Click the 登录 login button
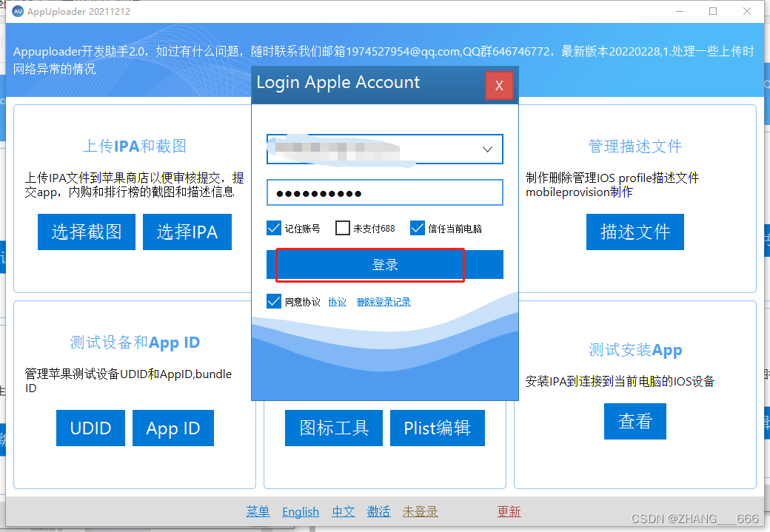The width and height of the screenshot is (770, 532). (x=384, y=265)
